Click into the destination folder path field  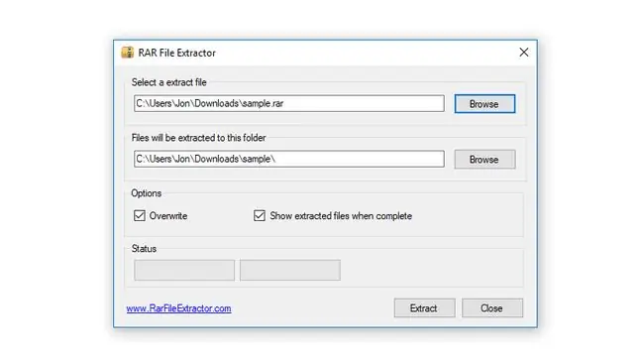[288, 159]
